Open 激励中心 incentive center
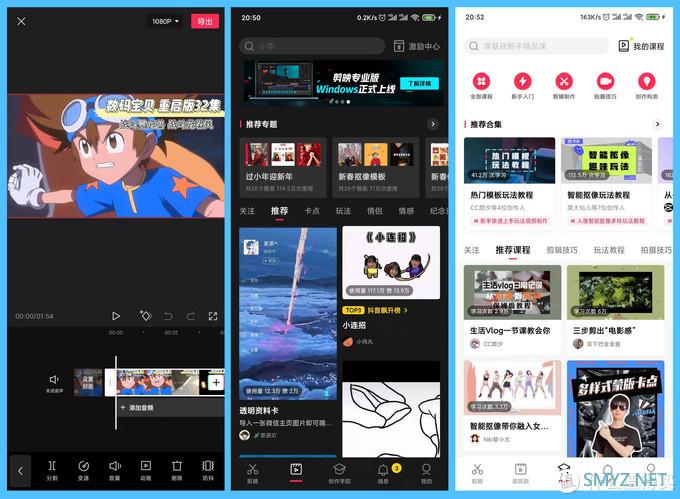Image resolution: width=680 pixels, height=499 pixels. coord(417,46)
